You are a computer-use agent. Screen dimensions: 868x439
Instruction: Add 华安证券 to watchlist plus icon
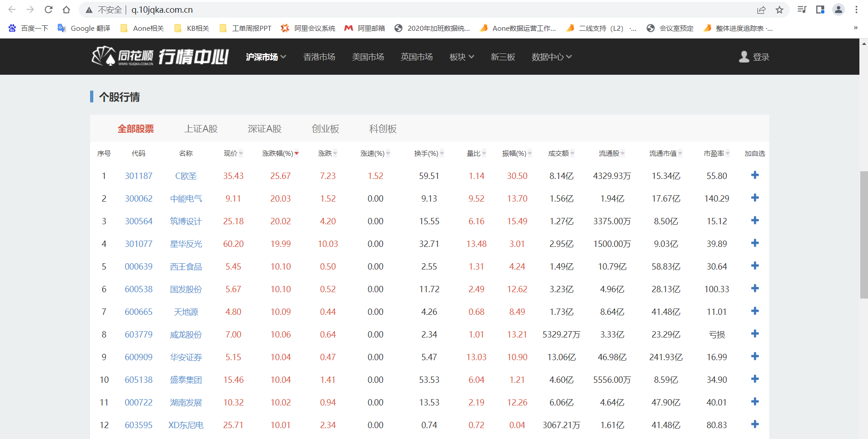pos(754,357)
